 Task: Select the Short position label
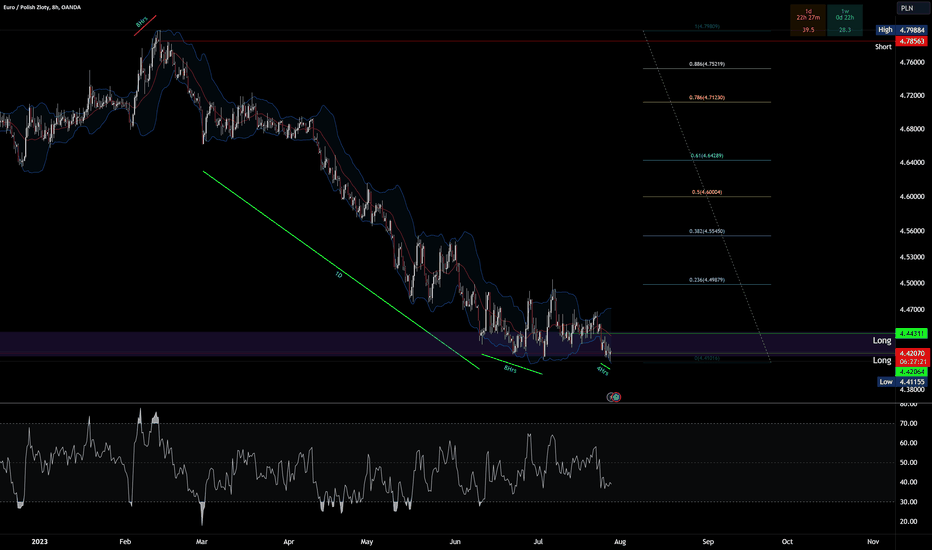(x=883, y=46)
